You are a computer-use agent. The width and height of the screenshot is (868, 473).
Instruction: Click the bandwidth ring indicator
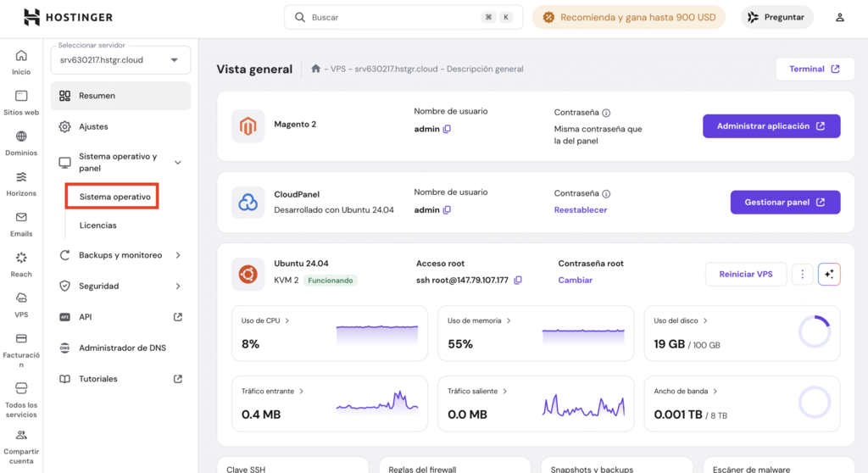pos(815,402)
